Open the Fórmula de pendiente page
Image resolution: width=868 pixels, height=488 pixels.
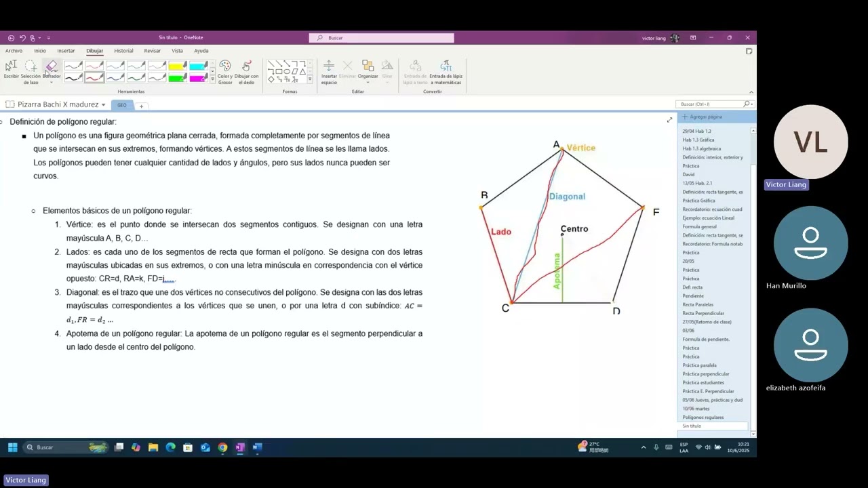(x=706, y=339)
